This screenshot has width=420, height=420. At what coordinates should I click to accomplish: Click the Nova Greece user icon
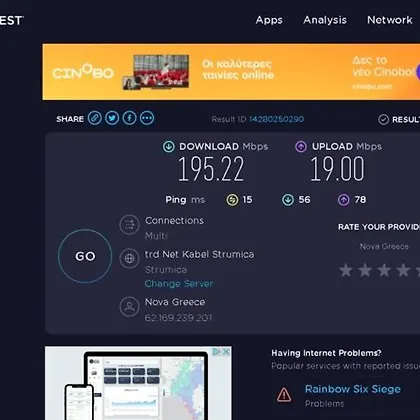coord(129,306)
